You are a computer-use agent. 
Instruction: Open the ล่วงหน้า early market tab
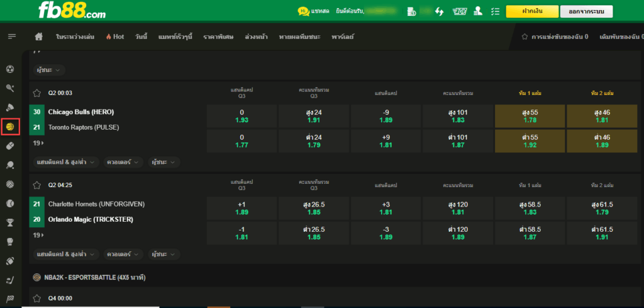pos(257,37)
